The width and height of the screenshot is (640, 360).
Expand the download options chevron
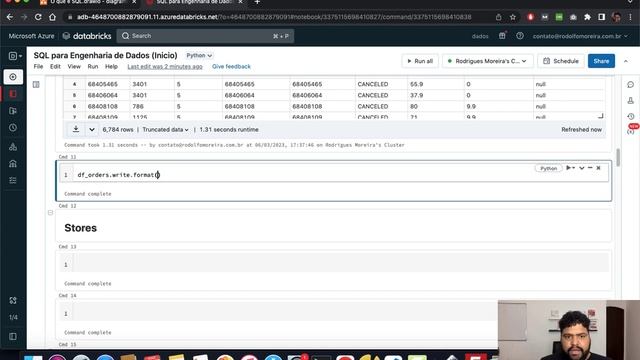pyautogui.click(x=92, y=129)
